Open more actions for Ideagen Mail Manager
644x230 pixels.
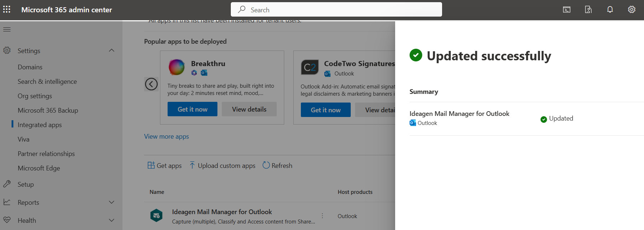pyautogui.click(x=322, y=216)
